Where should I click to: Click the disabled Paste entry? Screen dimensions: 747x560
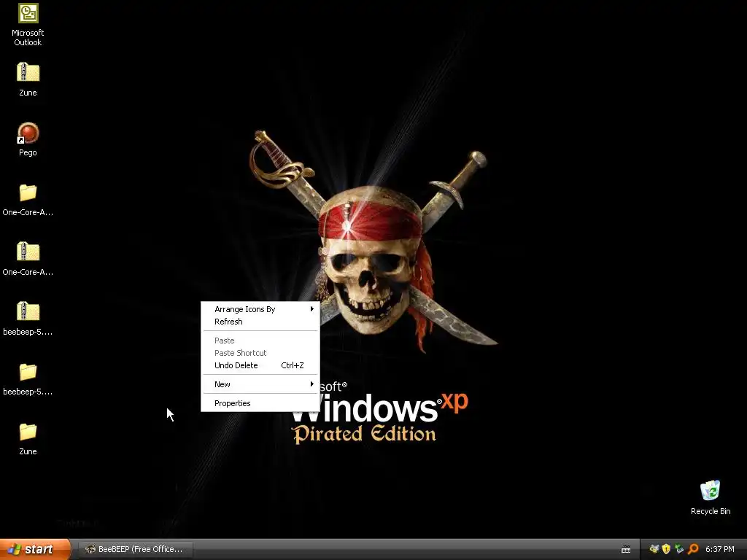[x=260, y=341]
